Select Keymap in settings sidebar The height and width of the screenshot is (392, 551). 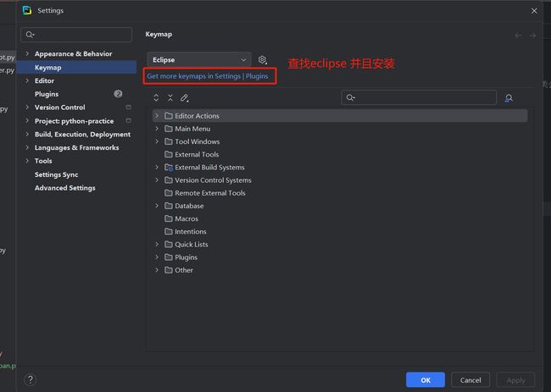(76, 67)
